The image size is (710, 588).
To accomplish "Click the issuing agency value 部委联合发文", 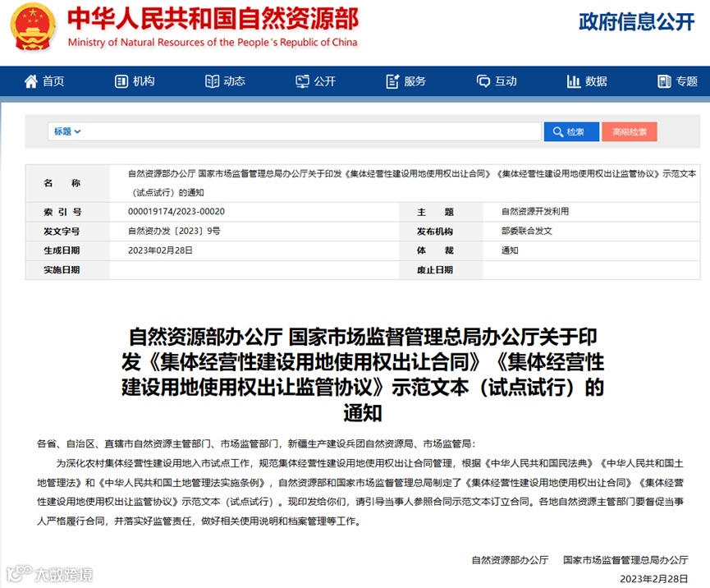I will click(527, 231).
